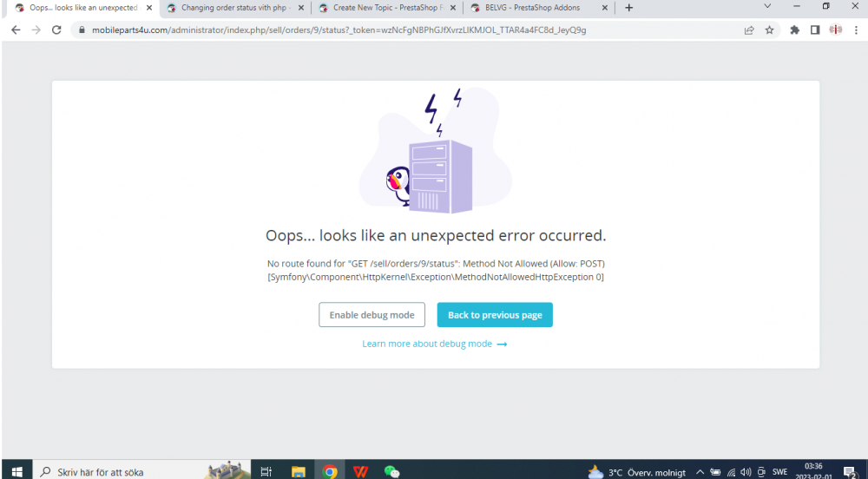This screenshot has height=479, width=868.
Task: Click the meet now tray icon
Action: 762,472
